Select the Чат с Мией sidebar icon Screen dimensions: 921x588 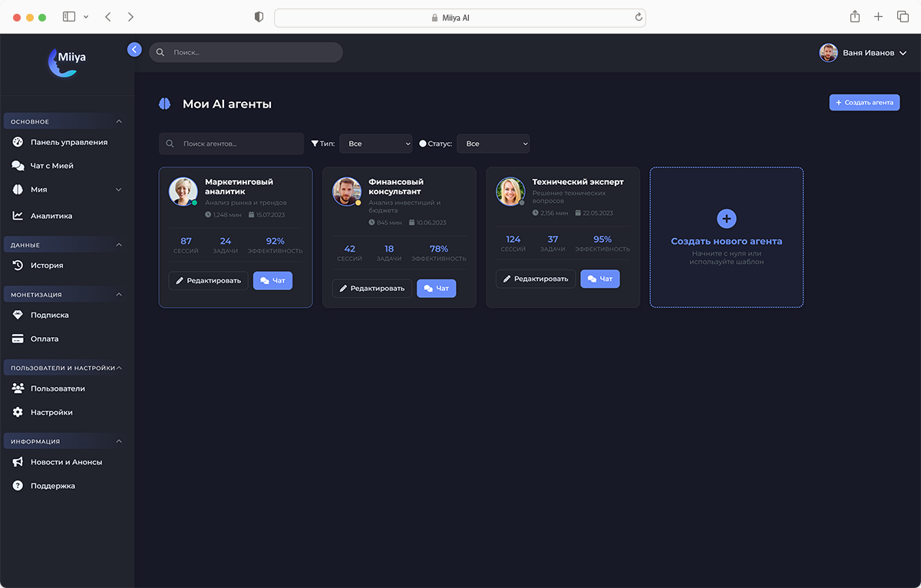pyautogui.click(x=17, y=165)
